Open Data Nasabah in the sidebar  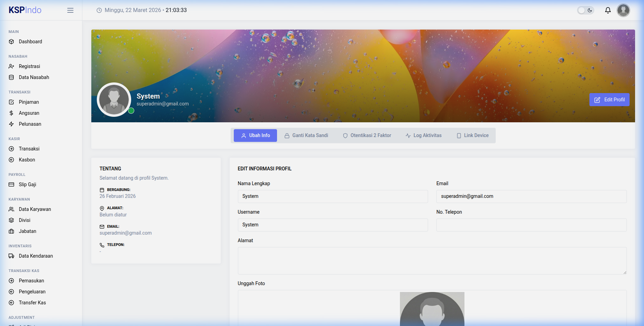[34, 77]
